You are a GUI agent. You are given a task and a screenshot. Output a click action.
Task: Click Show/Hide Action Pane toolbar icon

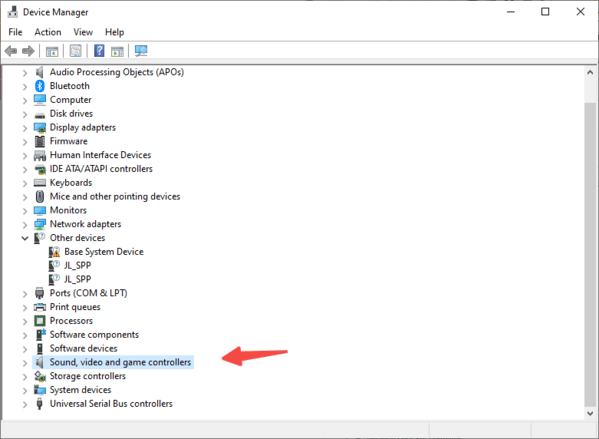point(117,51)
